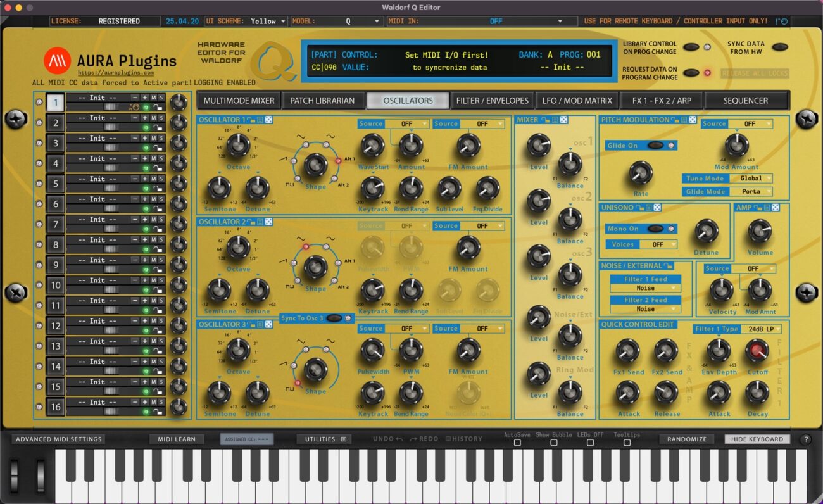Open the Sequencer tab

click(x=746, y=101)
